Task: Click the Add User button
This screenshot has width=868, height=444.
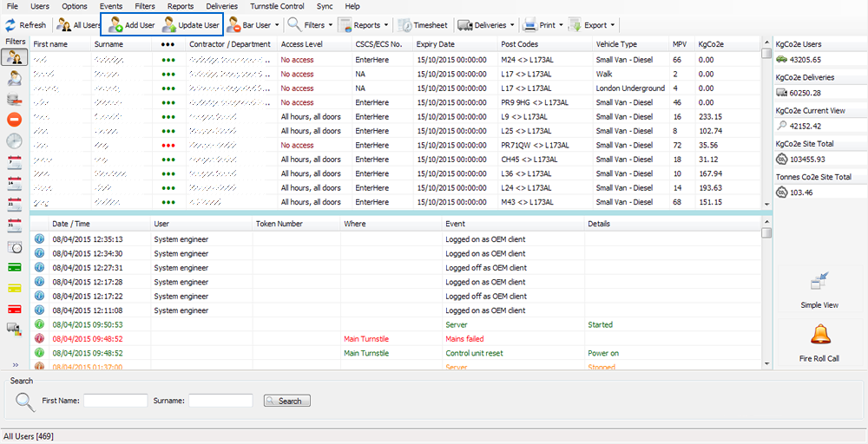Action: tap(131, 25)
